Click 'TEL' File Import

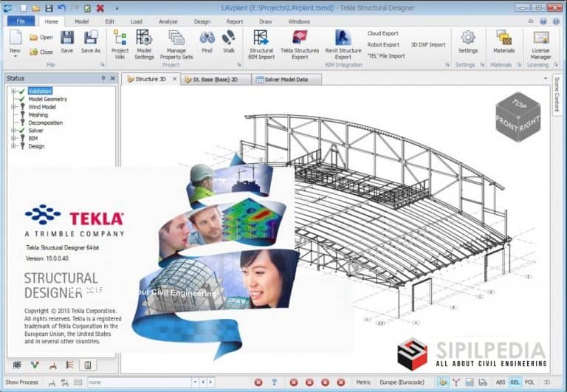click(x=386, y=56)
